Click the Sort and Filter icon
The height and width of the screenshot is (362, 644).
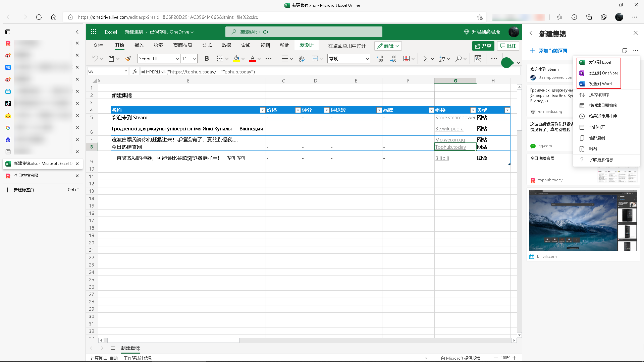pyautogui.click(x=442, y=59)
